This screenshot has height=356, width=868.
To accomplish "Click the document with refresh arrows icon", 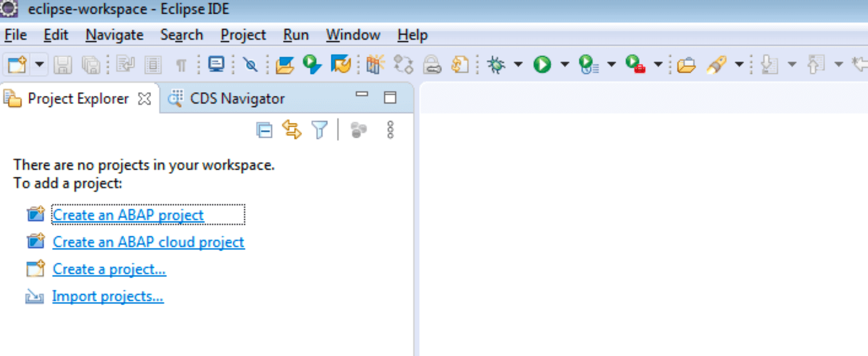I will pos(460,65).
